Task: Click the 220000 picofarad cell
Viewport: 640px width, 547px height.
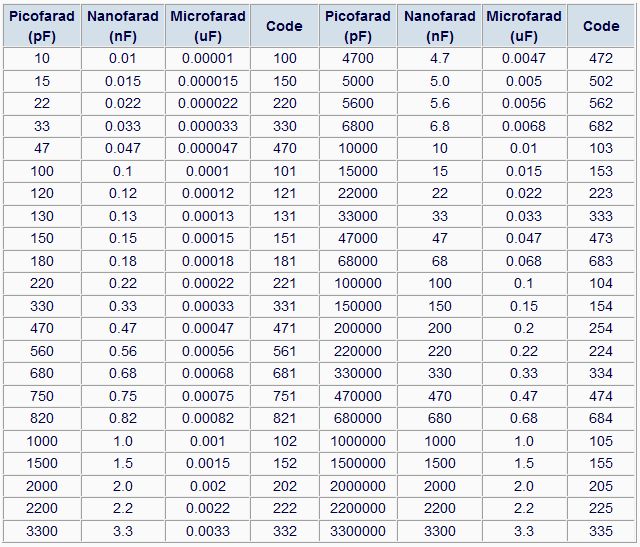Action: coord(358,351)
